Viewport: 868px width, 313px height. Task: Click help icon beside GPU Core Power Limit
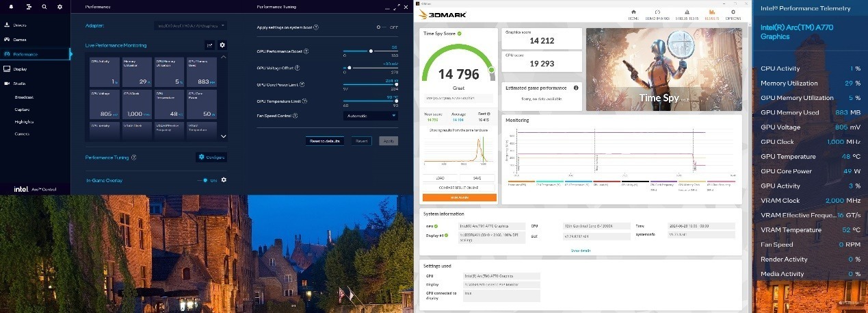(x=302, y=84)
